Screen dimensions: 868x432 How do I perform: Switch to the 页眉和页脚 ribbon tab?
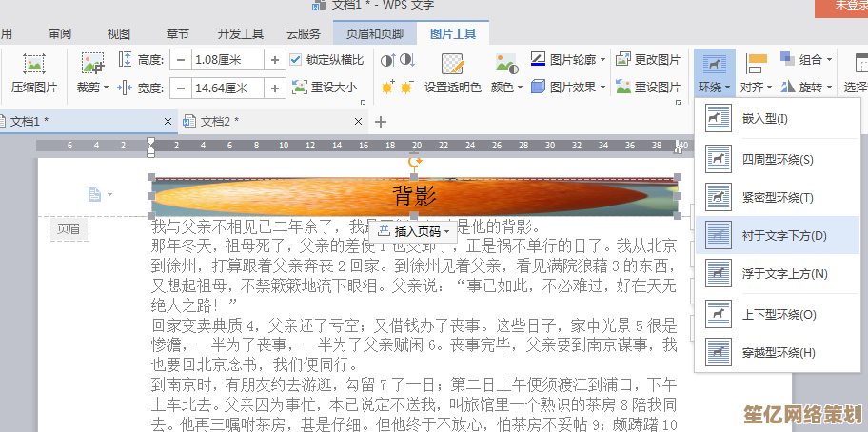pyautogui.click(x=374, y=33)
